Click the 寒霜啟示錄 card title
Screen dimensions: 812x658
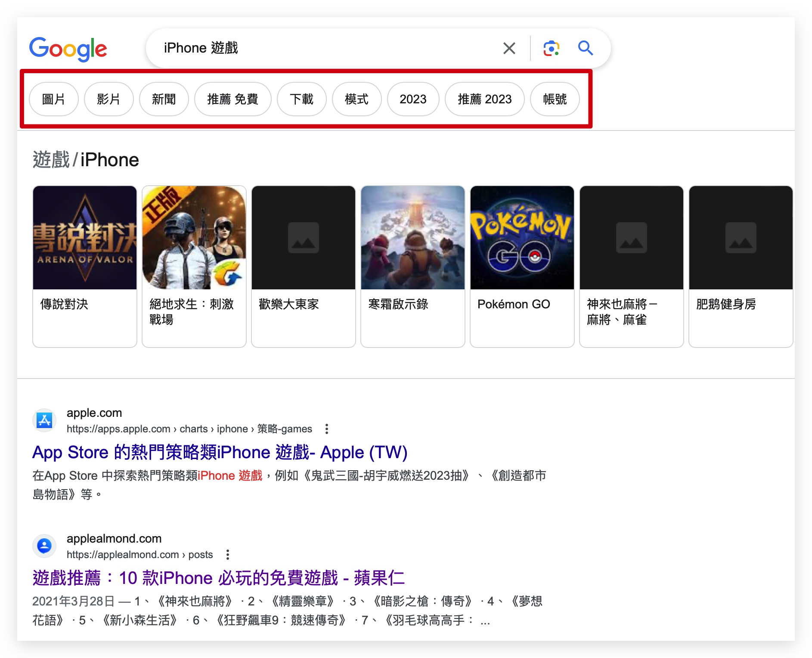pyautogui.click(x=398, y=304)
